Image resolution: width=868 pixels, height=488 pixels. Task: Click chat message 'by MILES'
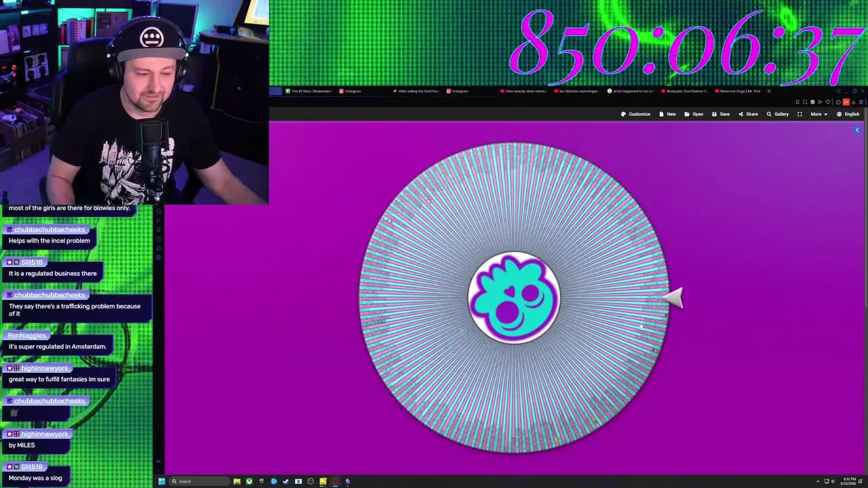tap(22, 445)
